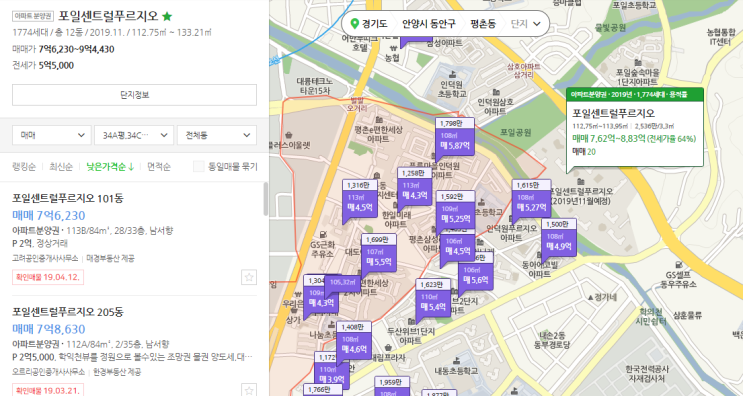Click the 경기도 location pin icon

click(354, 23)
